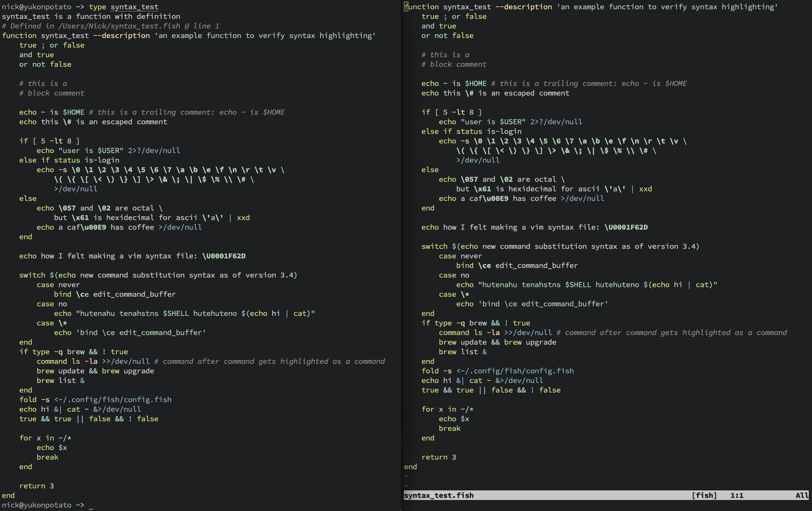Click the final 'end' keyword in vim pane
The height and width of the screenshot is (511, 812).
[410, 467]
